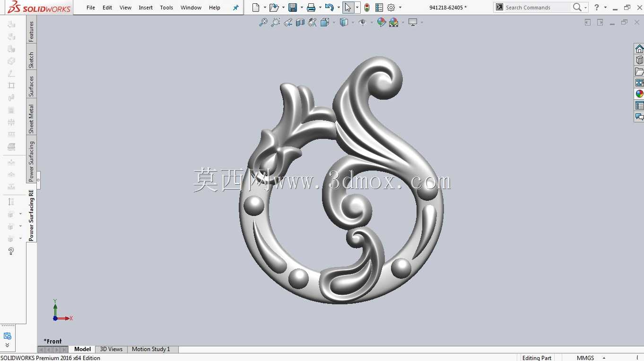Click the MMGS unit system status text

585,358
